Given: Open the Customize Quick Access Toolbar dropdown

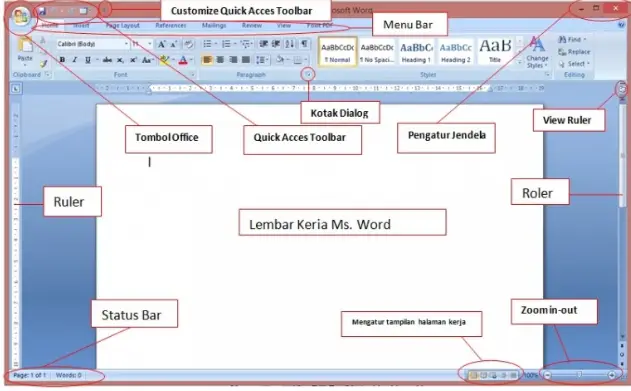Looking at the screenshot, I should coord(105,10).
